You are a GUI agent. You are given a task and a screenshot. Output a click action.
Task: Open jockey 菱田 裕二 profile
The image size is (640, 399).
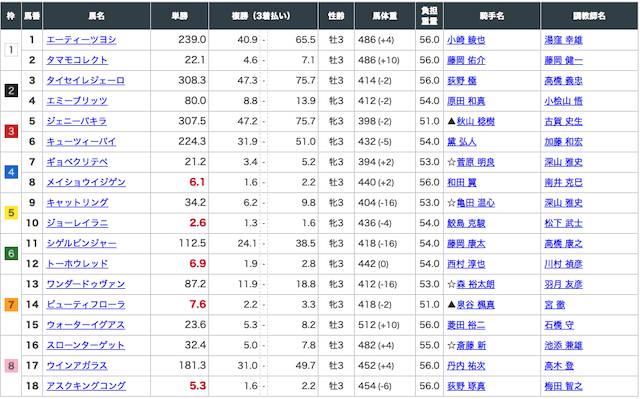[466, 325]
